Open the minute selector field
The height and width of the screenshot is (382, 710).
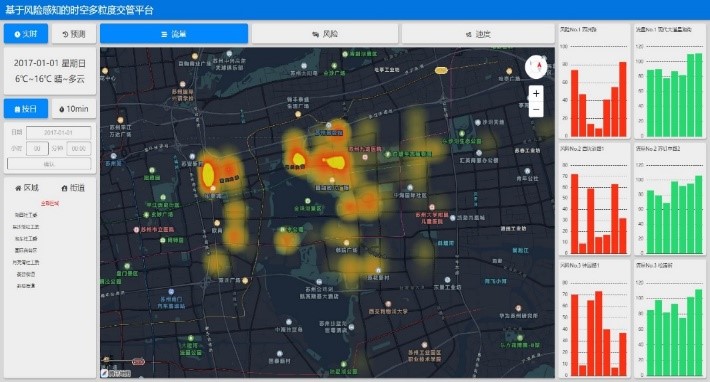(x=79, y=148)
